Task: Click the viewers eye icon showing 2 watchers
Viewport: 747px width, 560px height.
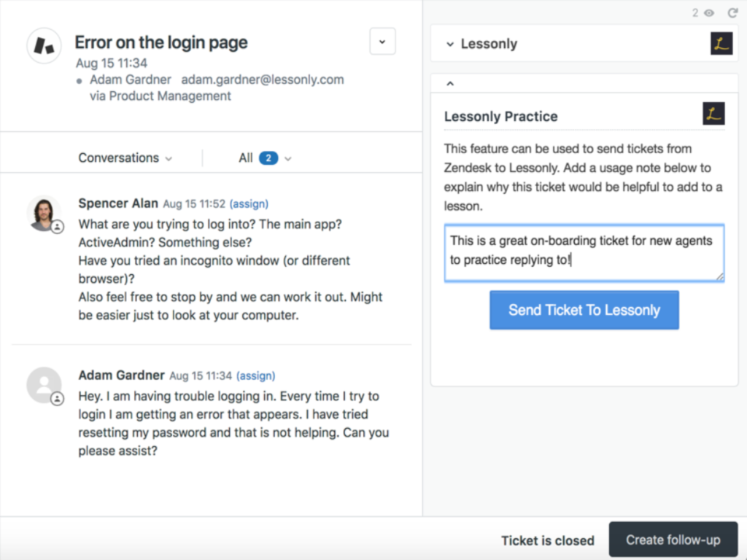Action: coord(708,12)
